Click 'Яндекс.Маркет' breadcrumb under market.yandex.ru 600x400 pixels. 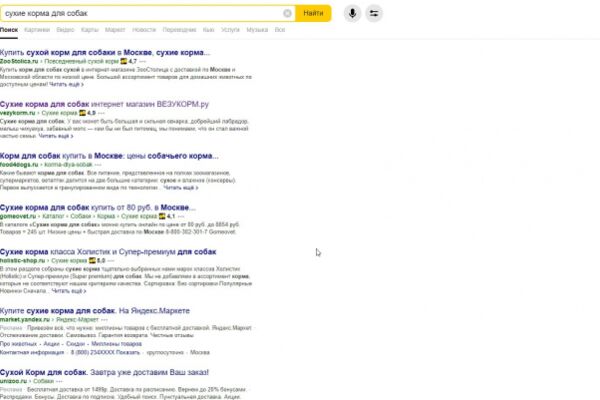[78, 320]
